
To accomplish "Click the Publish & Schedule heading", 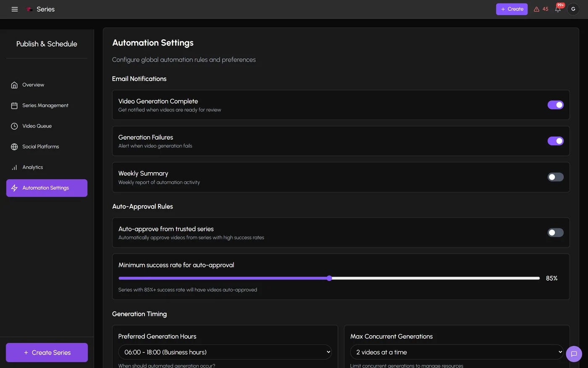I will click(x=47, y=44).
